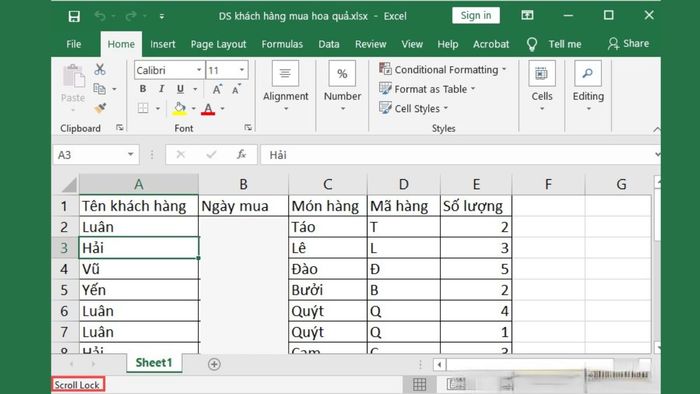Click the Copy icon
The image size is (700, 394).
[100, 89]
